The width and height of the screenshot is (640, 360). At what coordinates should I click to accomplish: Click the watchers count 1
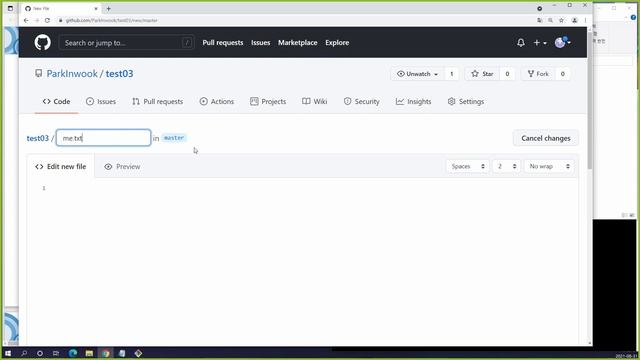coord(451,74)
